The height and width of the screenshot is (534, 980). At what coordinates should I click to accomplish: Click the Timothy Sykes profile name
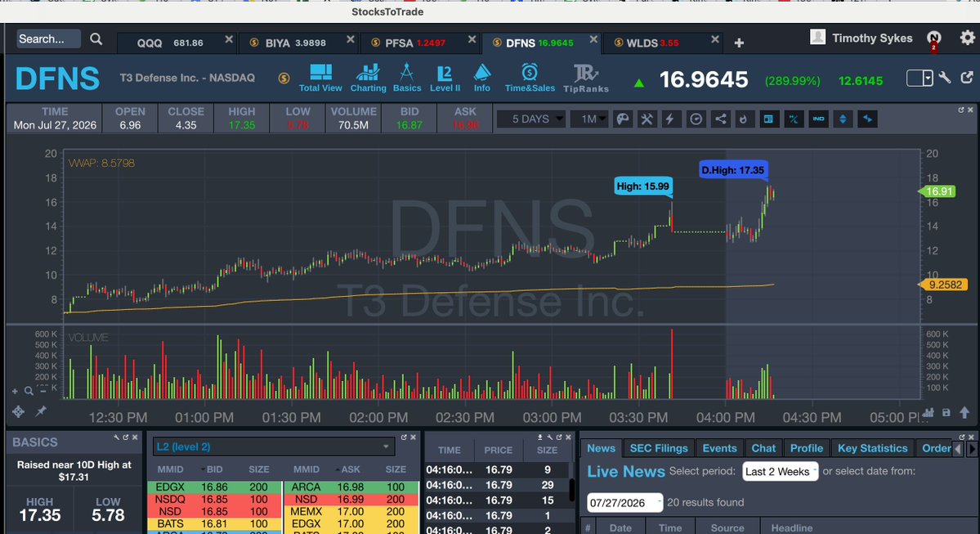(x=872, y=38)
